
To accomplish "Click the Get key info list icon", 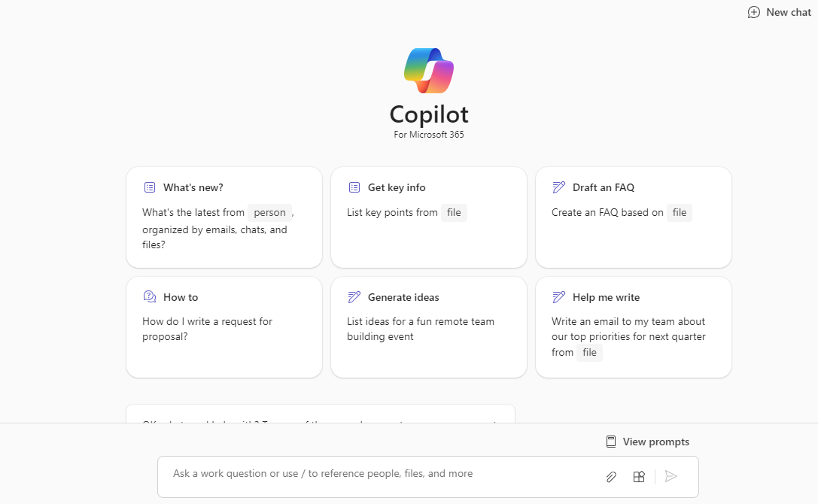I will coord(354,187).
